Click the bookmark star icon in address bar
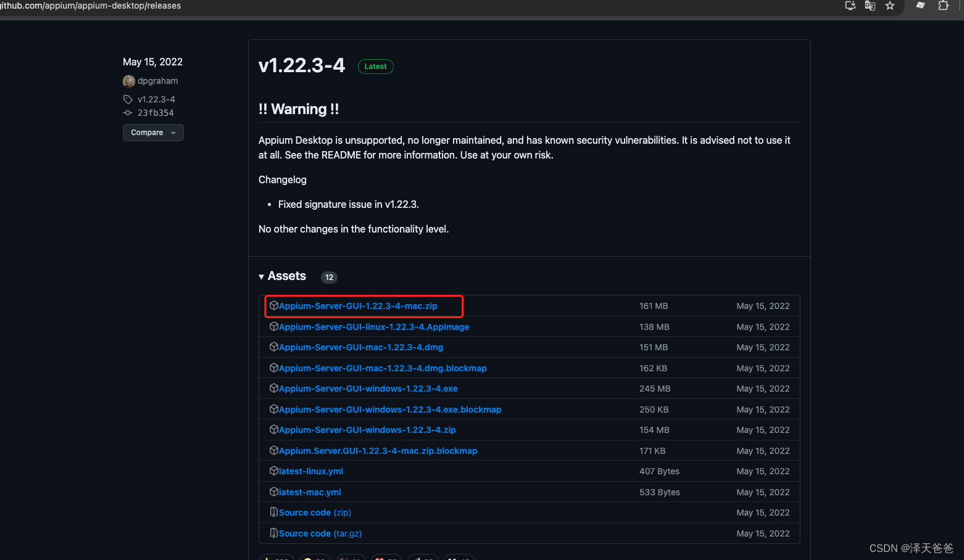 pos(890,6)
